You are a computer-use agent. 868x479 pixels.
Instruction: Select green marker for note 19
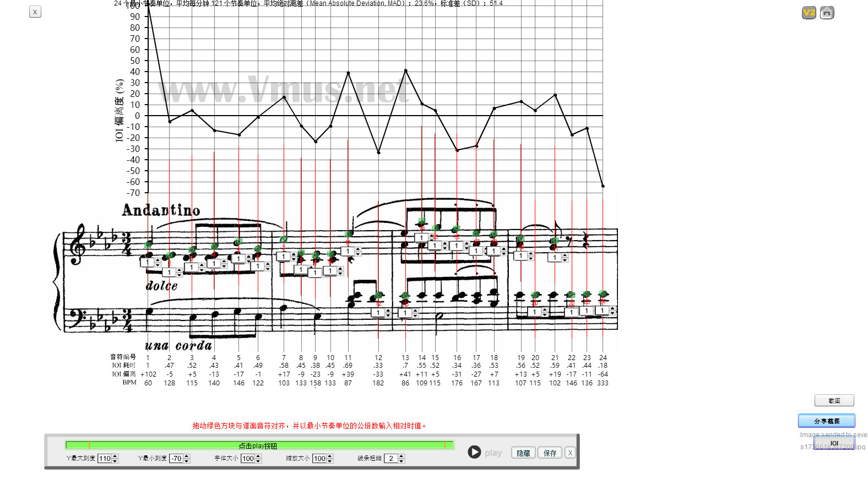click(x=520, y=239)
